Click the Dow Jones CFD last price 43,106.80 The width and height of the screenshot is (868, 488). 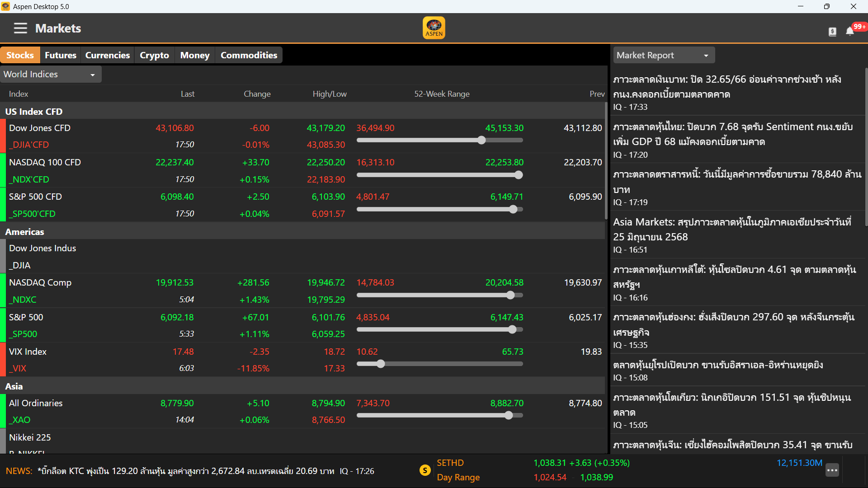point(175,128)
